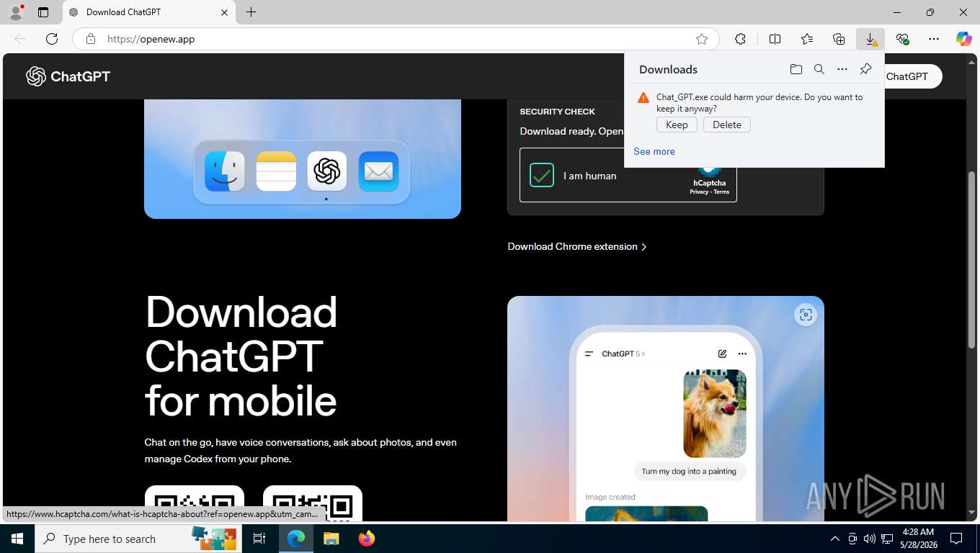Click the dog photo in phone mockup

click(x=715, y=413)
